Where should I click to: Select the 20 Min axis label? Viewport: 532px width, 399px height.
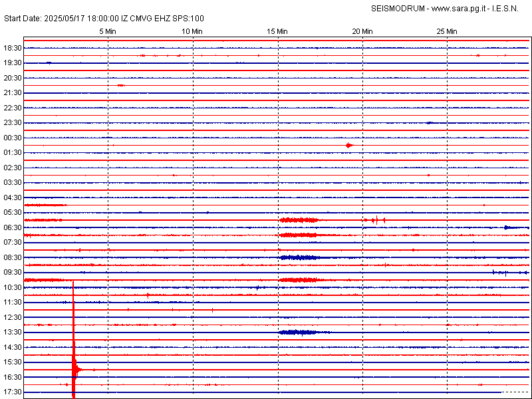point(362,31)
